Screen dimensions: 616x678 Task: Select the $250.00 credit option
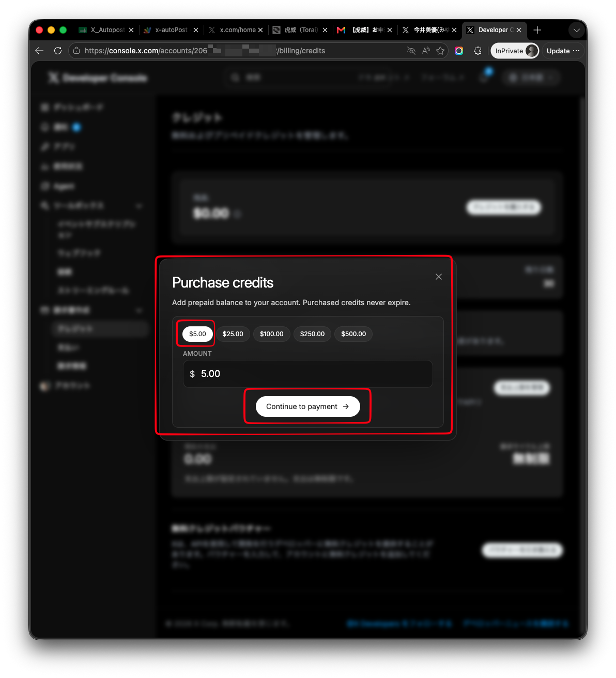[313, 334]
